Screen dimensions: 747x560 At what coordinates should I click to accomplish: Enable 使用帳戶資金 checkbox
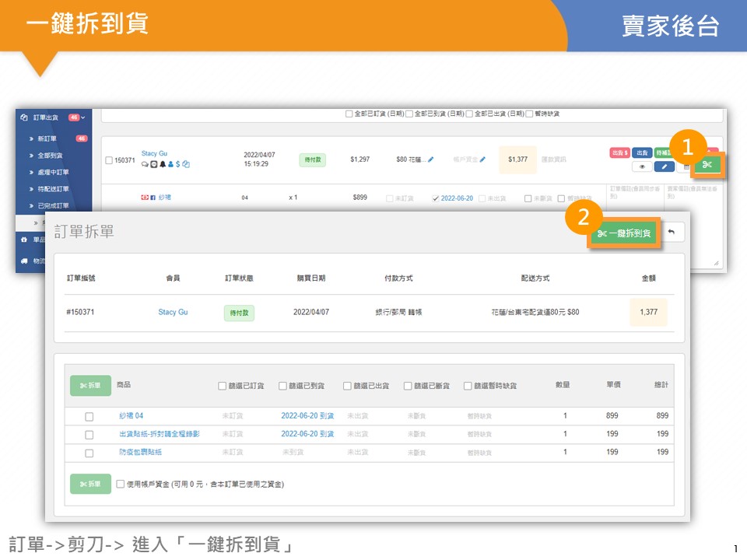tap(120, 484)
